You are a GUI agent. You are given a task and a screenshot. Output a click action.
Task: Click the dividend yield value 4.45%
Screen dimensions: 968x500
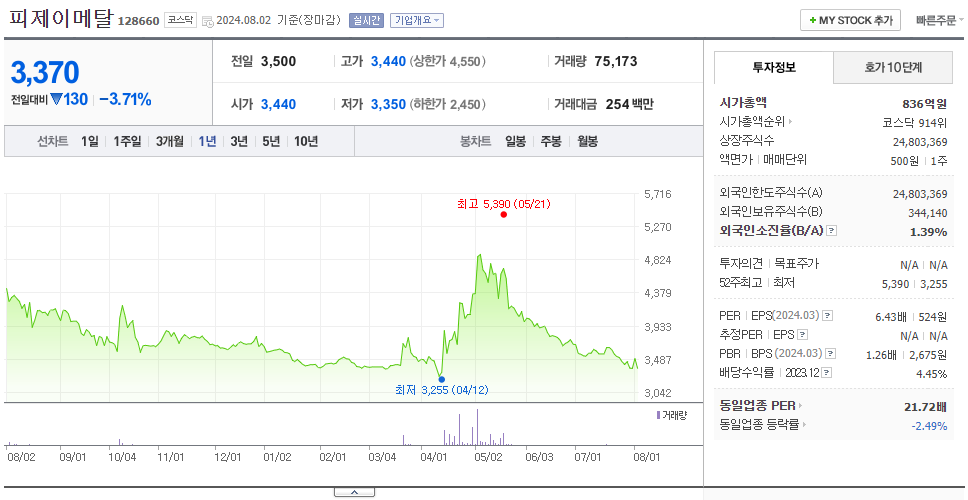pos(932,373)
